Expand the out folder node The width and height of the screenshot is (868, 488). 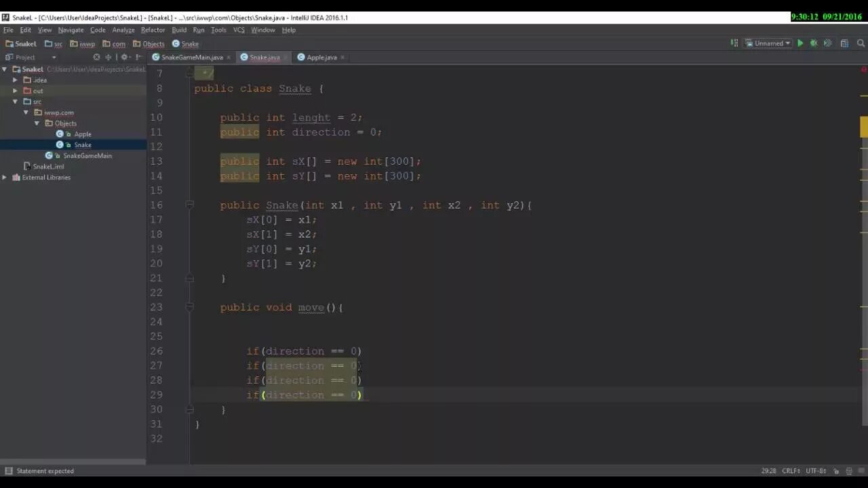point(15,91)
